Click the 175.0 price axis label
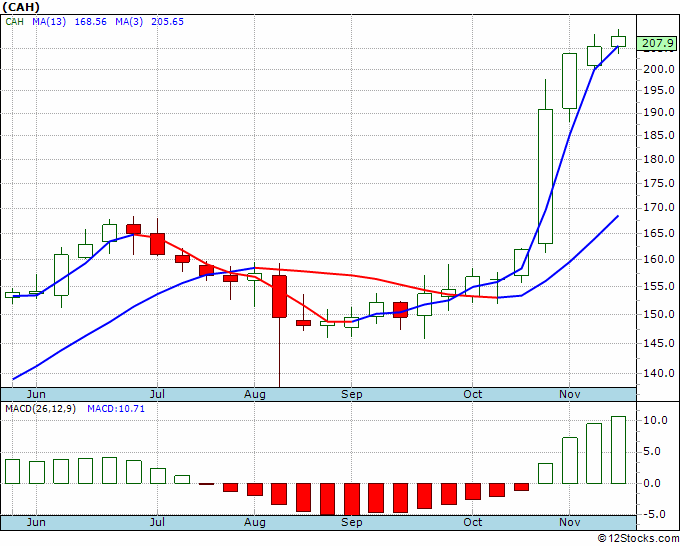Viewport: 680px width, 546px height. pyautogui.click(x=658, y=183)
